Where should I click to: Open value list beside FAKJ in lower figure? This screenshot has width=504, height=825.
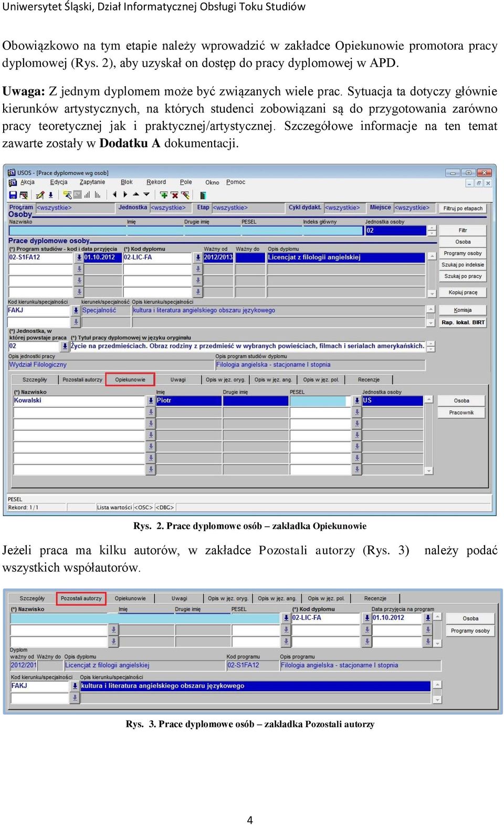[75, 686]
